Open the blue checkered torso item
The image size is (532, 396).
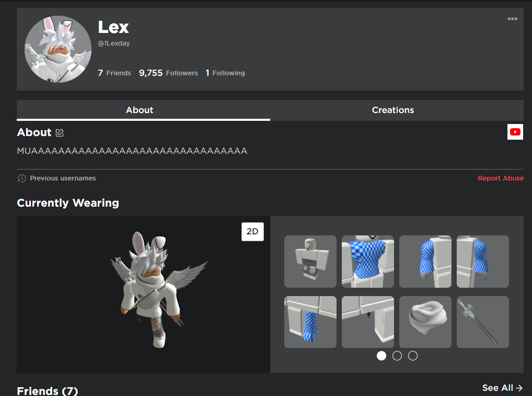[x=368, y=262]
